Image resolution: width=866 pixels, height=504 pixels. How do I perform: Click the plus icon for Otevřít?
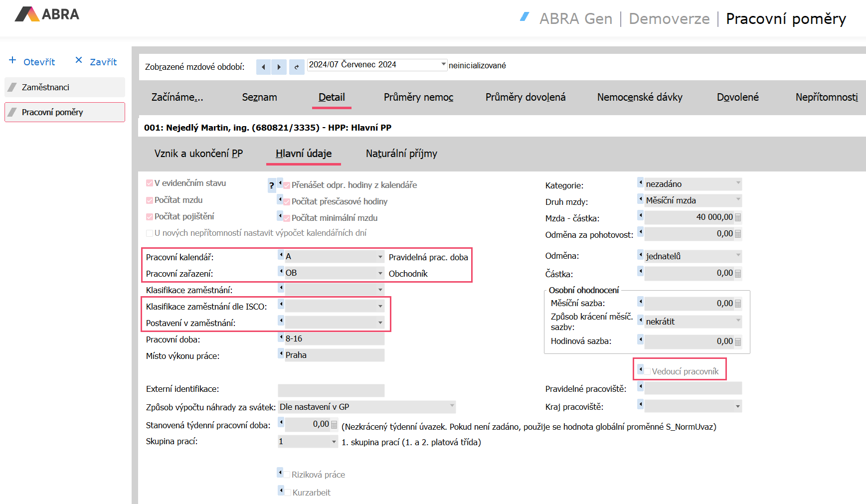point(12,60)
